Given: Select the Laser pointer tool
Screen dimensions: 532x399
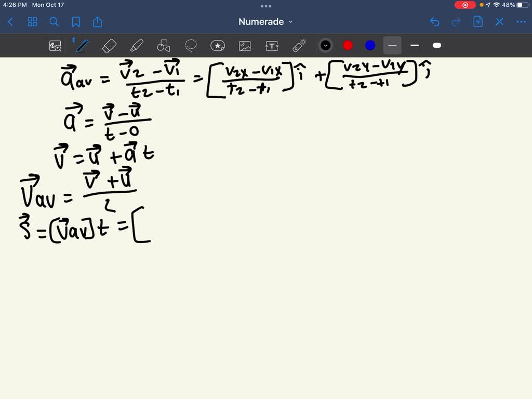Looking at the screenshot, I should (x=300, y=45).
